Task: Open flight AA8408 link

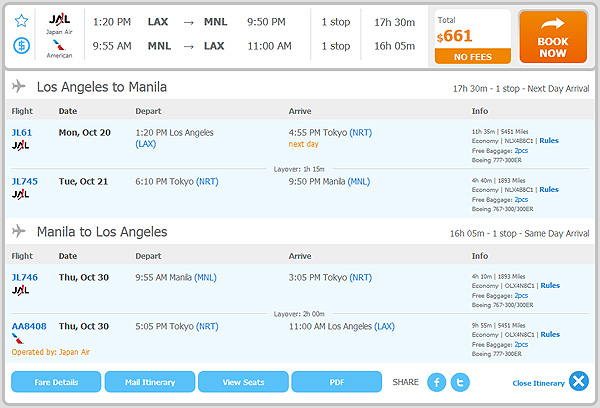Action: point(29,326)
